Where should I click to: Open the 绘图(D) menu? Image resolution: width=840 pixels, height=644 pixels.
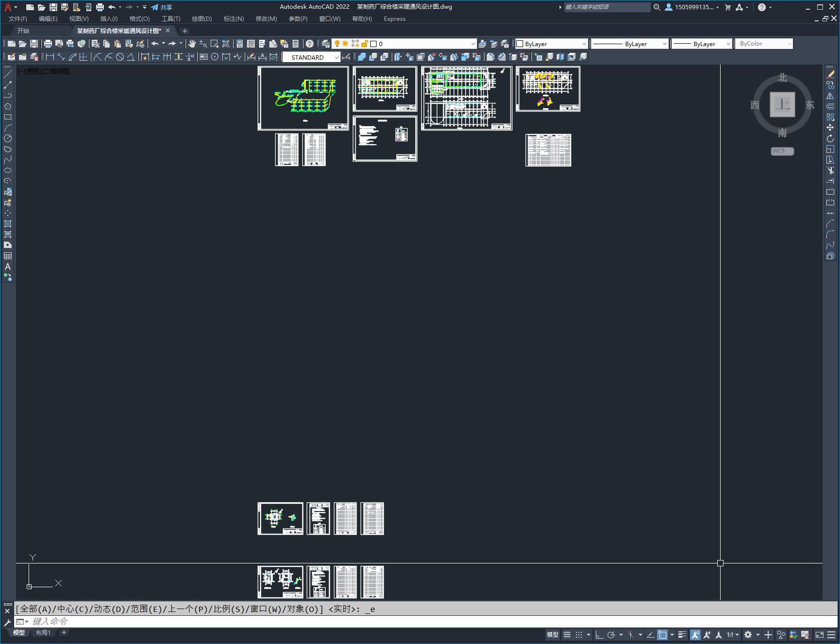pyautogui.click(x=202, y=19)
